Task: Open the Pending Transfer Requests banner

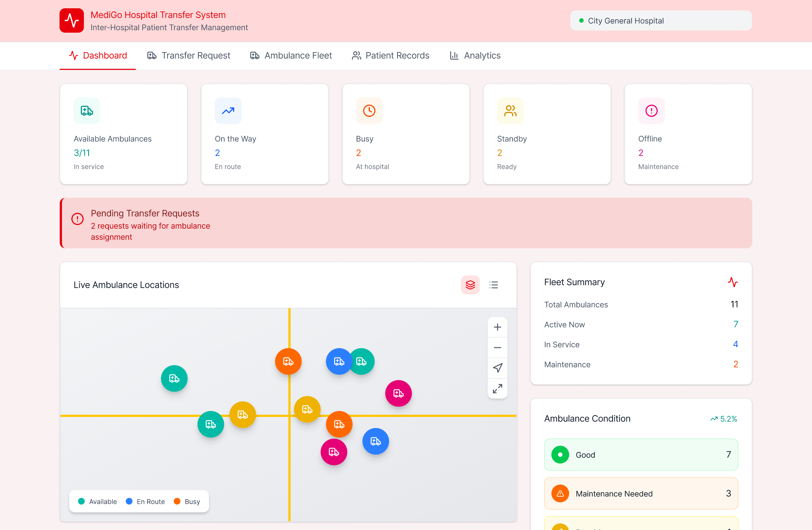Action: 406,223
